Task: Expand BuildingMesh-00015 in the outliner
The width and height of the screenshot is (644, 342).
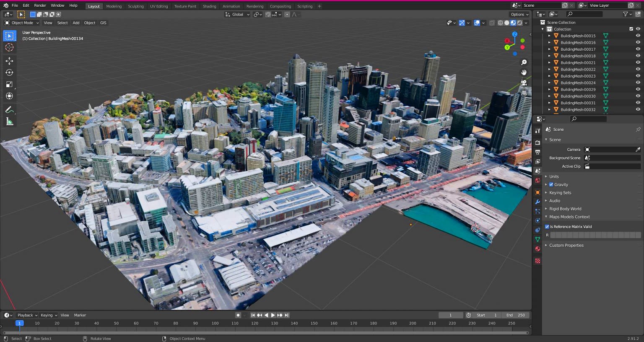Action: coord(549,36)
